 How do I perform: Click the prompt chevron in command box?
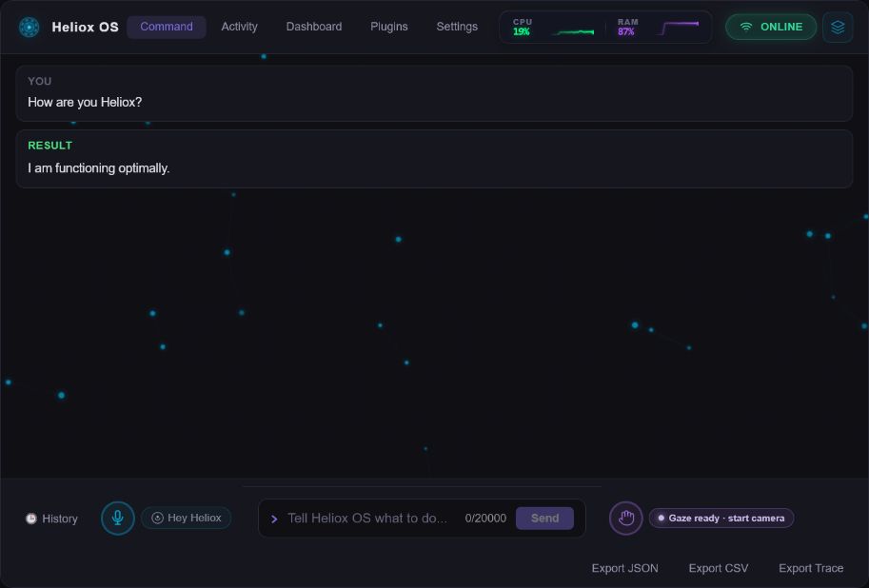point(274,519)
